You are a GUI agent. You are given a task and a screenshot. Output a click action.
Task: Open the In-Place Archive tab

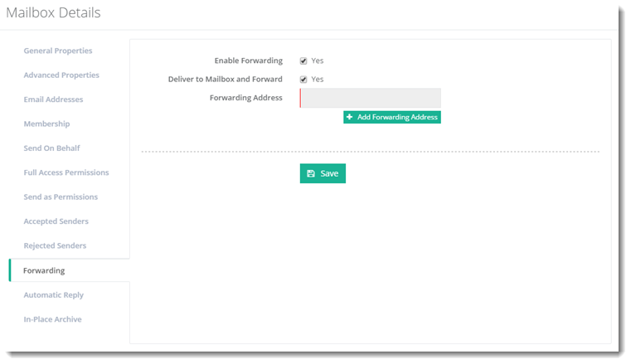(52, 319)
